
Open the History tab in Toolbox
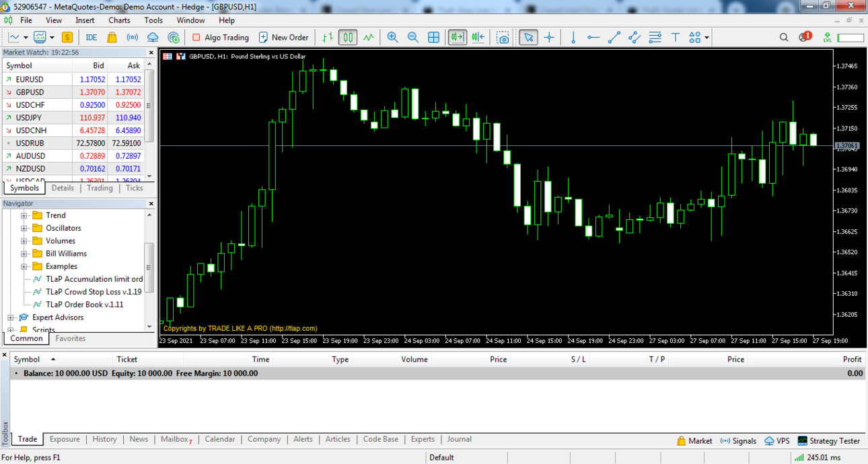click(104, 439)
